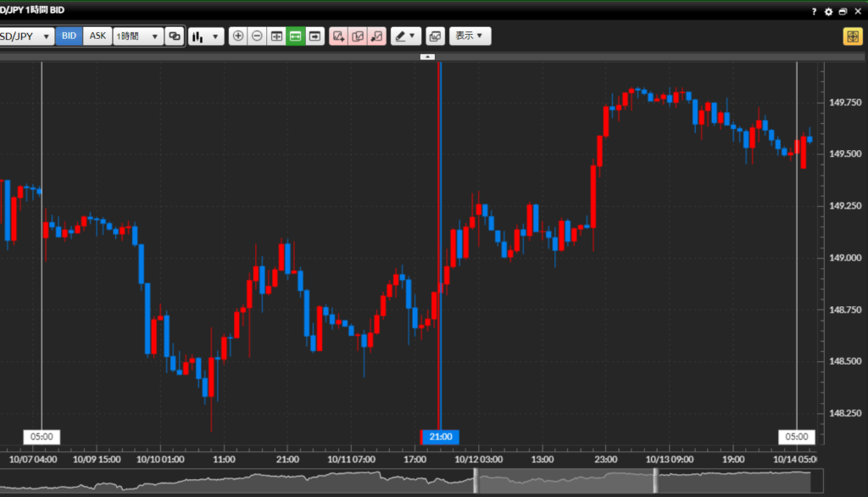868x497 pixels.
Task: Switch price display to BID
Action: [70, 36]
